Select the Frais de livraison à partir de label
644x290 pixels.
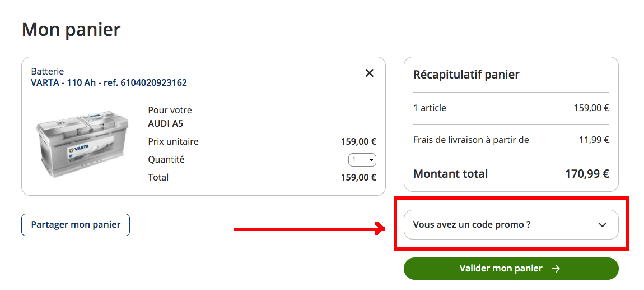click(471, 140)
